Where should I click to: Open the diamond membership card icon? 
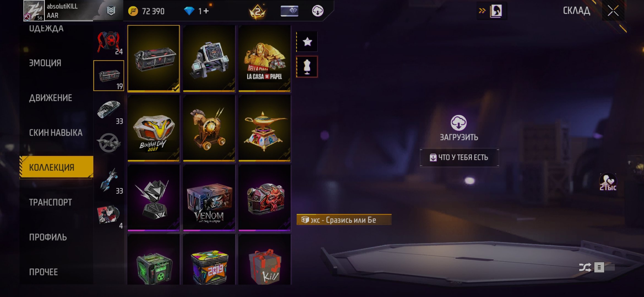(289, 11)
